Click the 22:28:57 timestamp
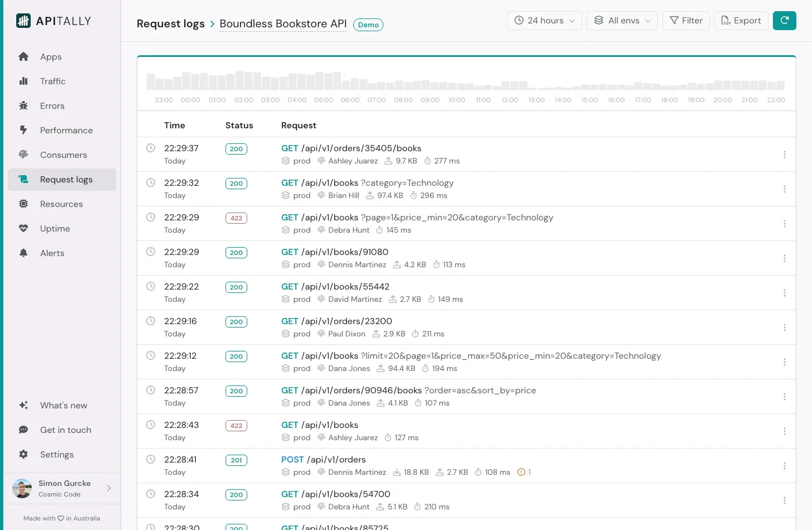 [x=181, y=391]
